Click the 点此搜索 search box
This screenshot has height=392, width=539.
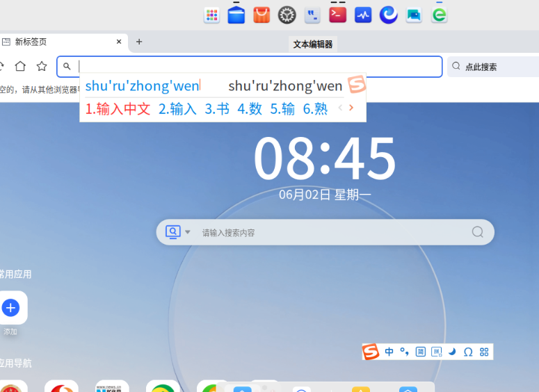click(493, 67)
